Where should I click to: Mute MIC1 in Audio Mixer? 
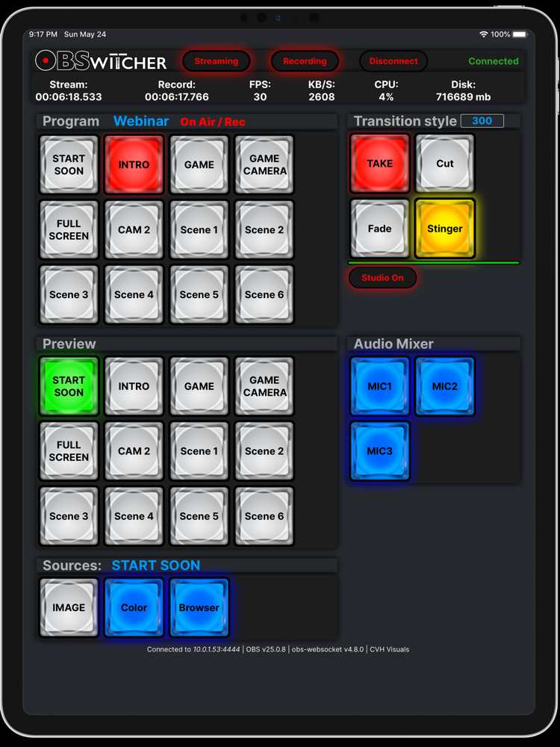point(379,386)
